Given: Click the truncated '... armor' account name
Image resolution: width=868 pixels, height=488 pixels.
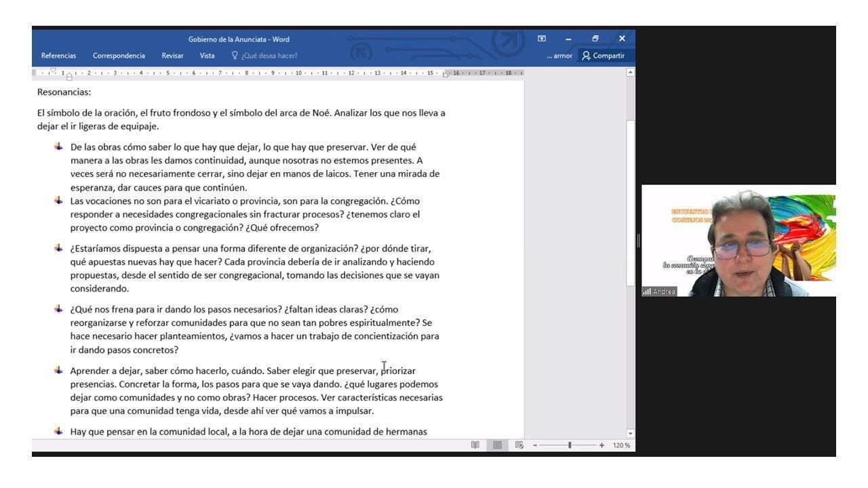Looking at the screenshot, I should click(x=559, y=56).
